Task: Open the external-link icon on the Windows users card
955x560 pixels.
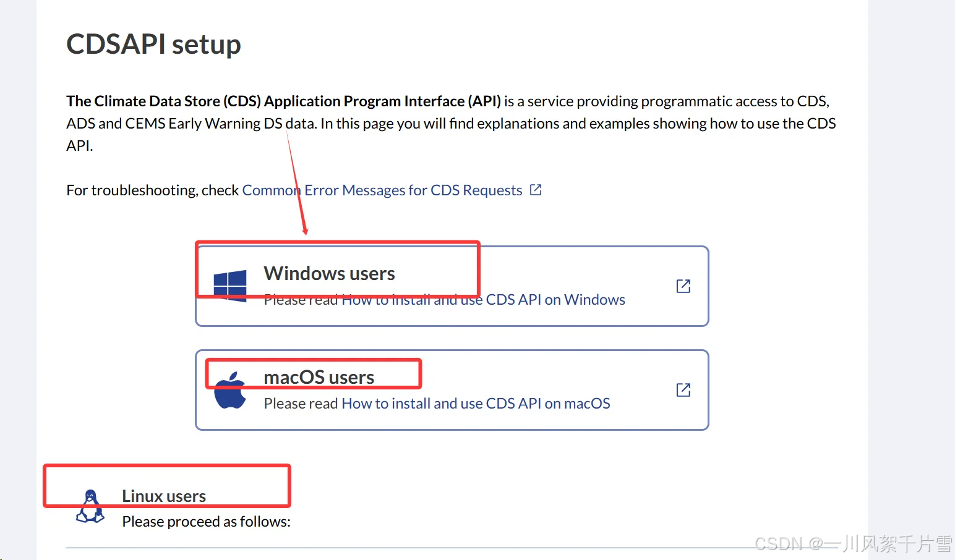Action: 682,286
